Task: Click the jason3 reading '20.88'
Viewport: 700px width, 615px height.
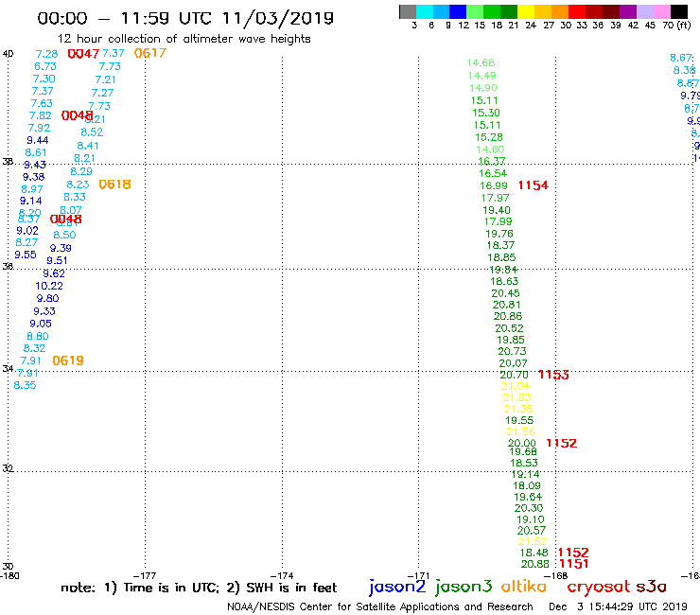Action: 534,564
